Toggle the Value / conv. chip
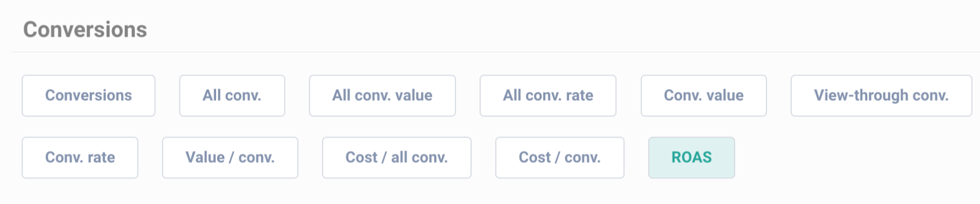This screenshot has width=980, height=204. 230,157
